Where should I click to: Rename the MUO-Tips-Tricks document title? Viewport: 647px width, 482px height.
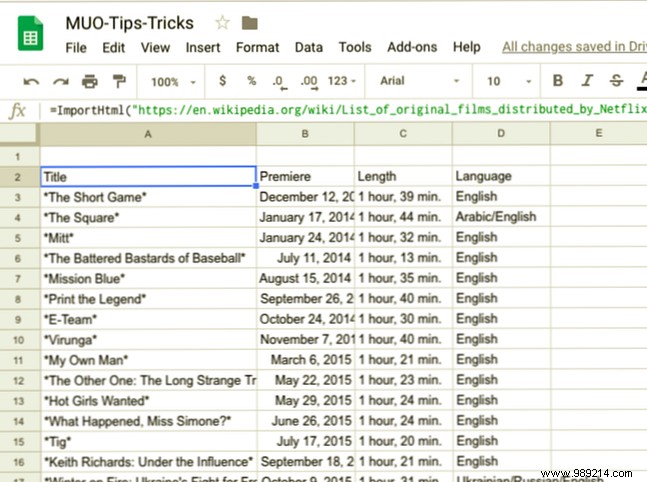[x=130, y=23]
